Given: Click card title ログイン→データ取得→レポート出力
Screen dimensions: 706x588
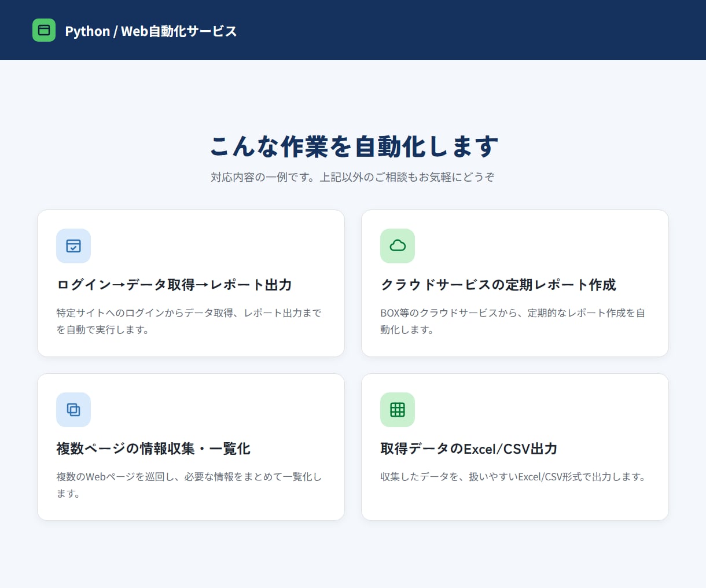Looking at the screenshot, I should (174, 285).
